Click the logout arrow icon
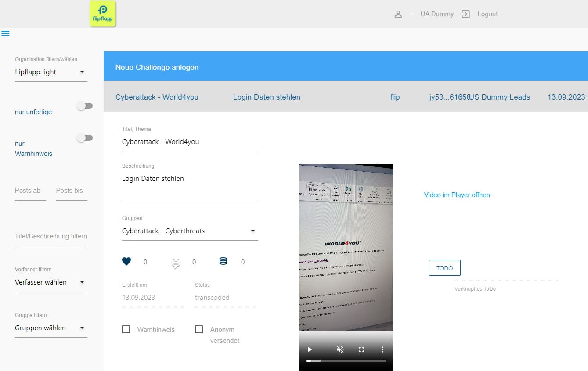 (465, 14)
